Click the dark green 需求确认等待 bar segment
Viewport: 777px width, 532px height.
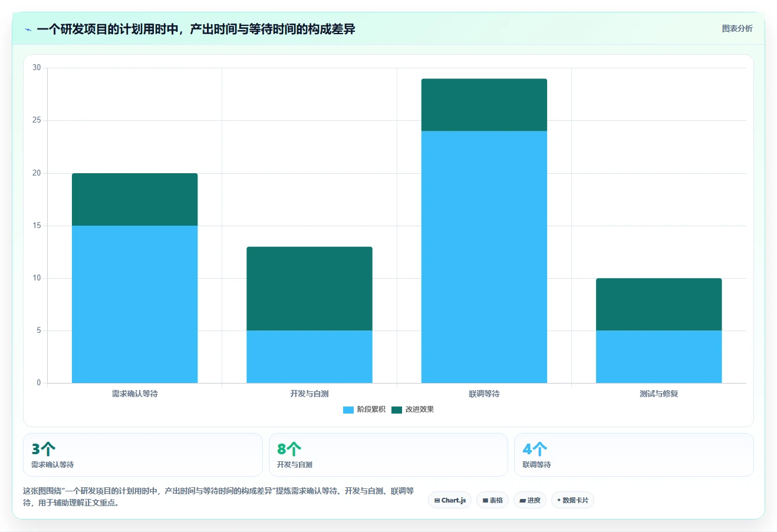tap(134, 200)
